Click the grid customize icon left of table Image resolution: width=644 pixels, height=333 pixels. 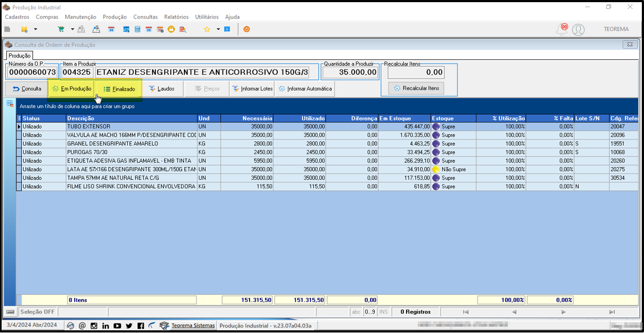pyautogui.click(x=10, y=104)
